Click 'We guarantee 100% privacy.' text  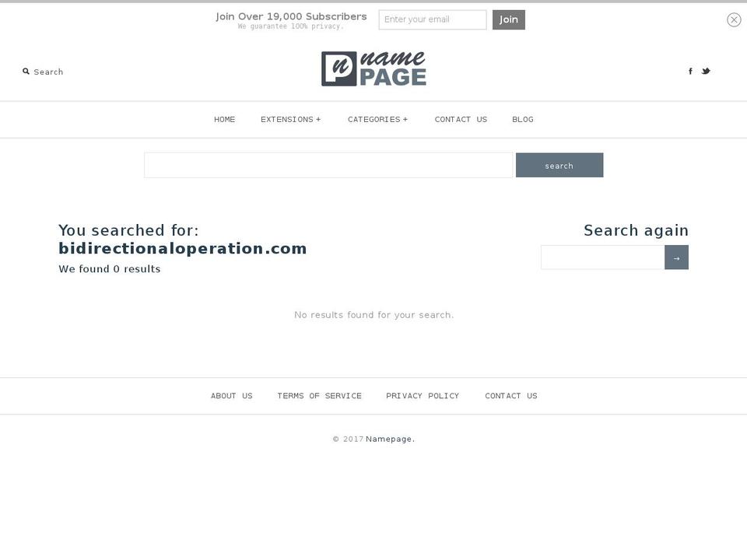[290, 26]
